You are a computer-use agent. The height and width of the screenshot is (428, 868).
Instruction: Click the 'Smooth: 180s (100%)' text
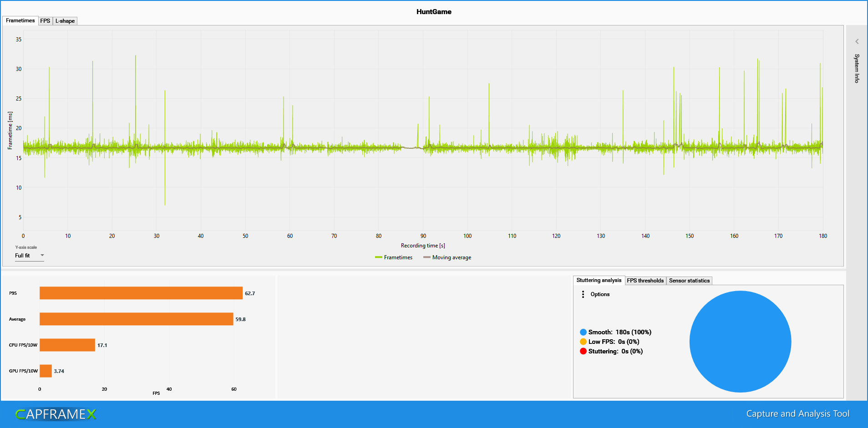(x=619, y=332)
